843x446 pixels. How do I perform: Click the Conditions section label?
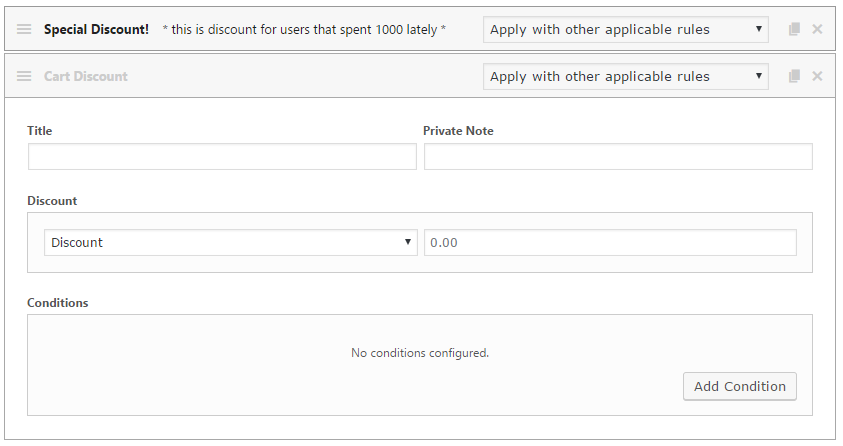(58, 303)
